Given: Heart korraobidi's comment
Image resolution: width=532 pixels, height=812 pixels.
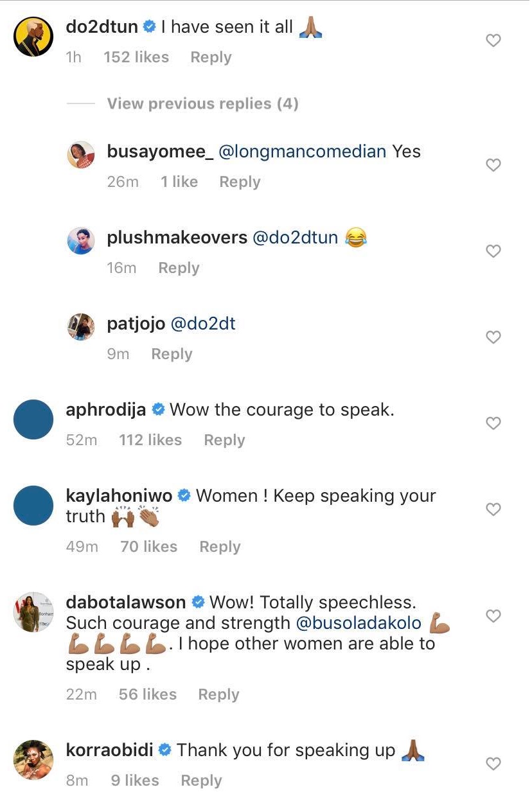Looking at the screenshot, I should point(493,764).
